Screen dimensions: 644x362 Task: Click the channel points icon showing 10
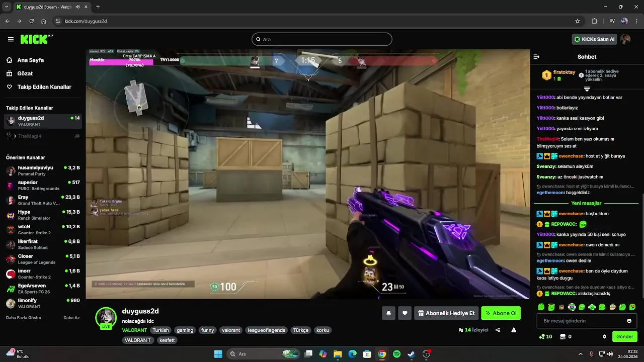pyautogui.click(x=545, y=336)
